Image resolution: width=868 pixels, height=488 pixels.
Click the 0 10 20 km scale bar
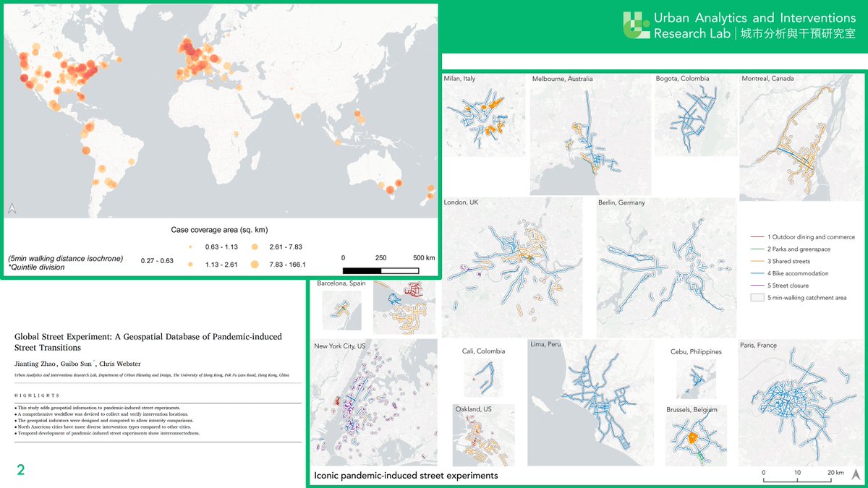(x=797, y=481)
